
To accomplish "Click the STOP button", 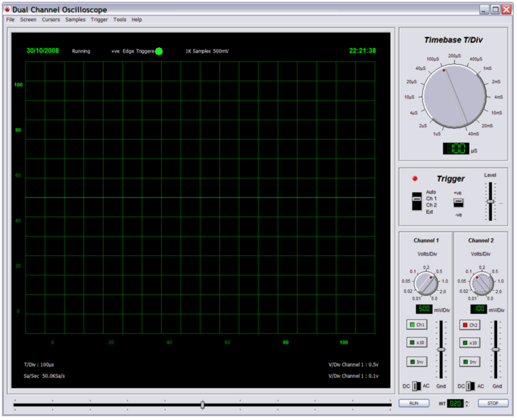I will click(x=493, y=403).
